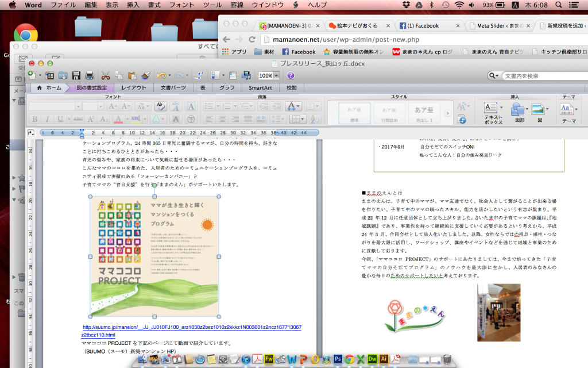Toggle Bold formatting button
This screenshot has height=368, width=588.
coord(35,119)
